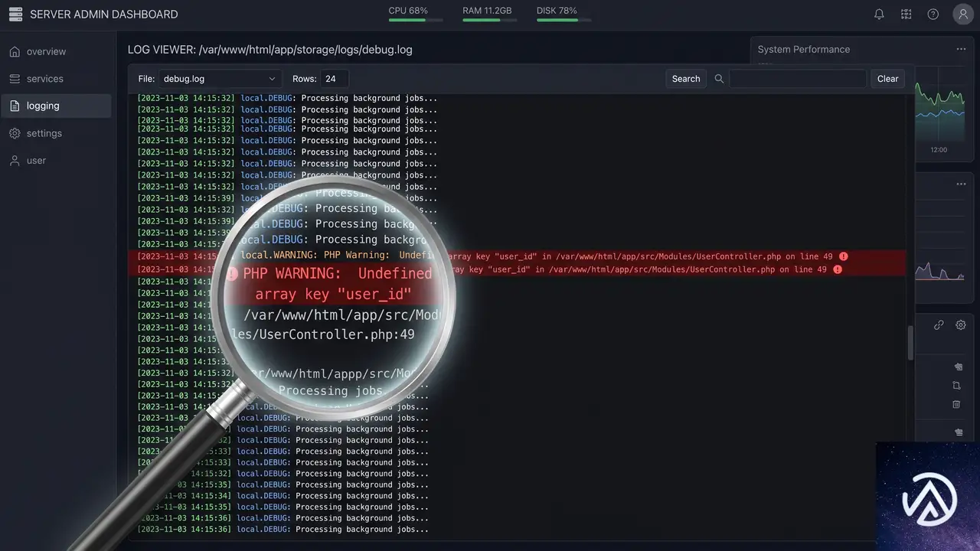This screenshot has height=551, width=980.
Task: Open the user avatar menu
Action: pyautogui.click(x=963, y=14)
